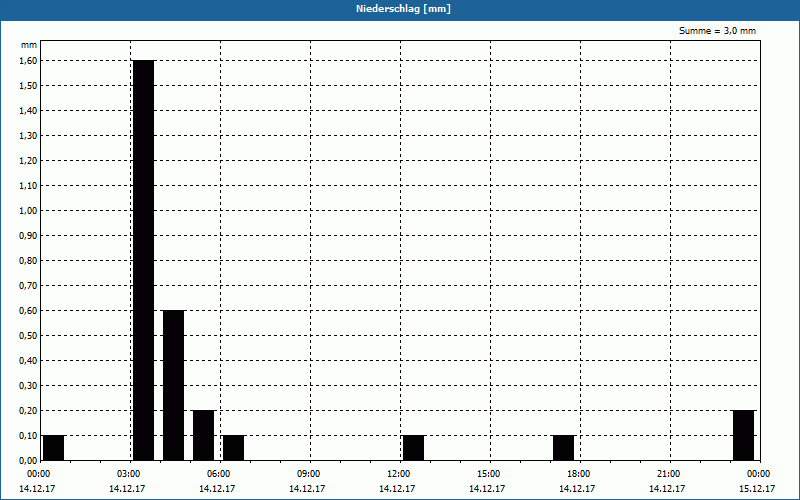Click the 06:00 time axis label
Image resolution: width=800 pixels, height=500 pixels.
tap(218, 474)
